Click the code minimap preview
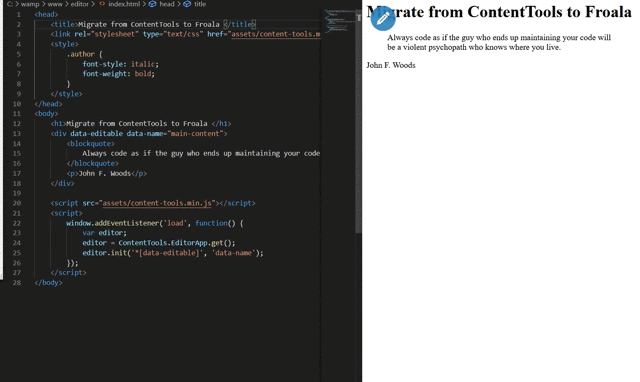This screenshot has height=382, width=640. pyautogui.click(x=339, y=20)
